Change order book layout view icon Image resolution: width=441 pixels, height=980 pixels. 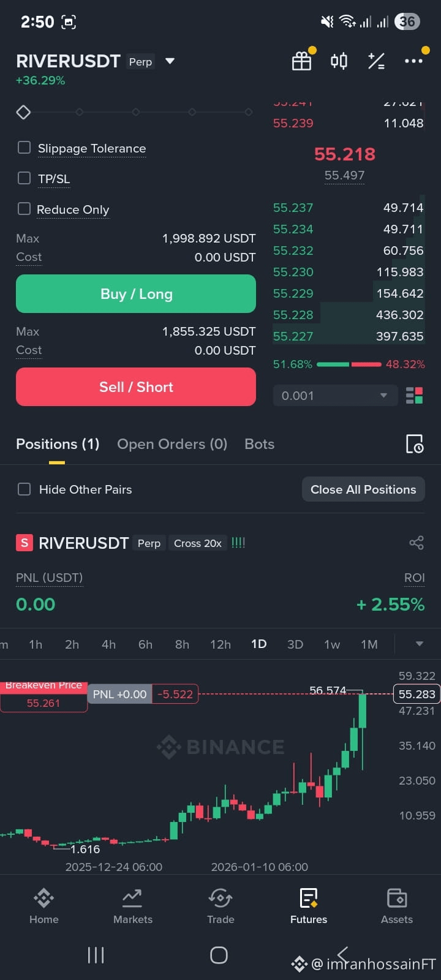pyautogui.click(x=415, y=395)
